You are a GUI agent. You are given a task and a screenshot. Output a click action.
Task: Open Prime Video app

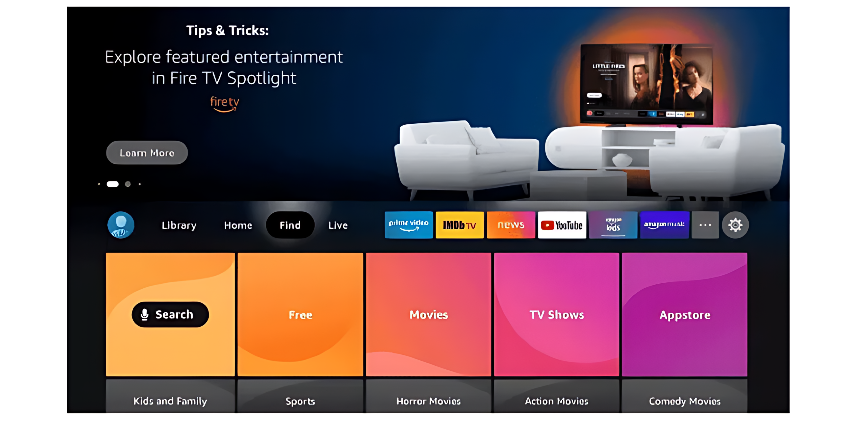click(x=409, y=225)
